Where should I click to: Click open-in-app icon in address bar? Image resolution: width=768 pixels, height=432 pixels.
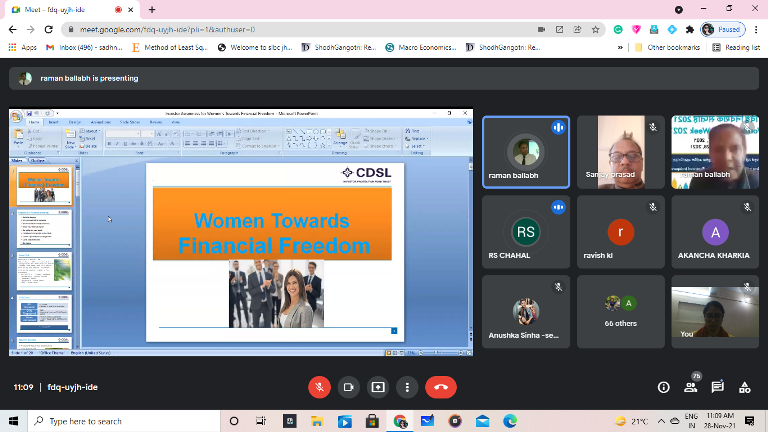coord(559,29)
